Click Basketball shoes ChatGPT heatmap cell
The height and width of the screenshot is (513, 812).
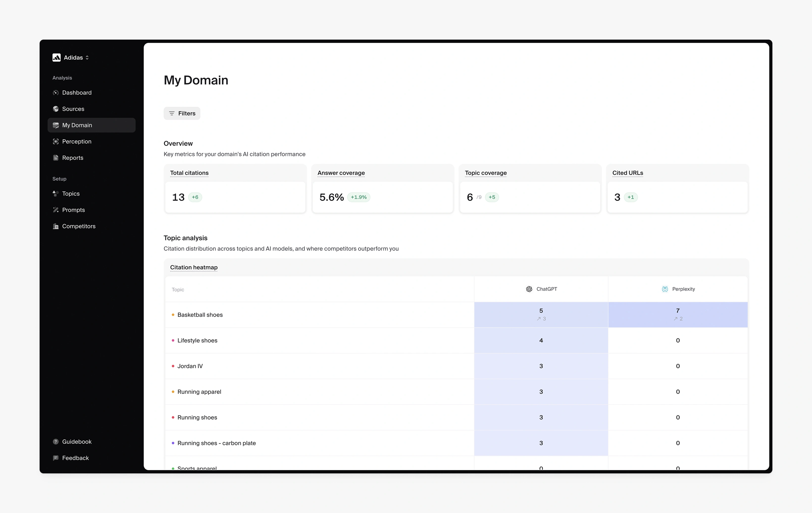coord(541,315)
